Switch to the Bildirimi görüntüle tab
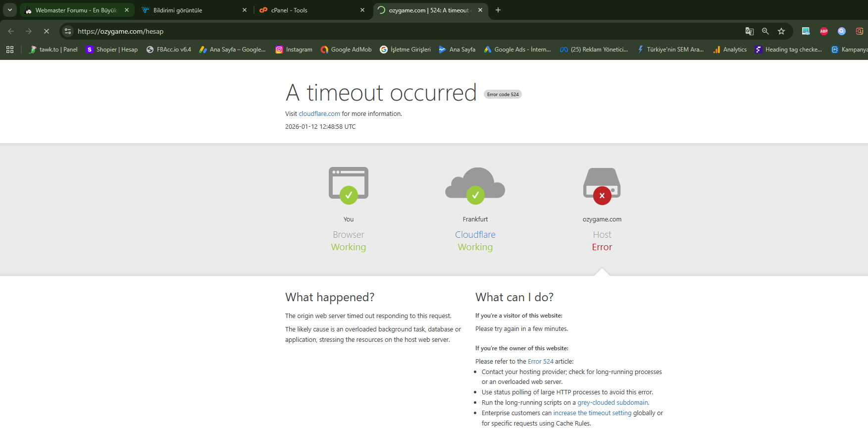This screenshot has height=432, width=868. click(194, 10)
